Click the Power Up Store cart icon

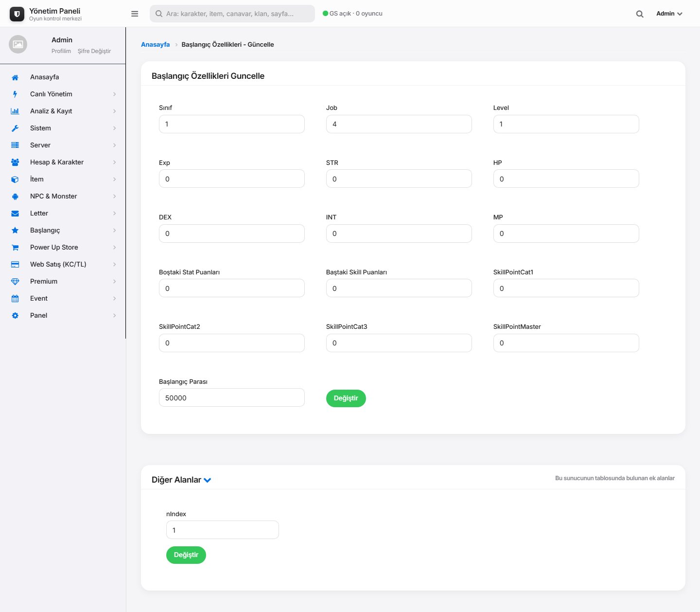tap(15, 248)
